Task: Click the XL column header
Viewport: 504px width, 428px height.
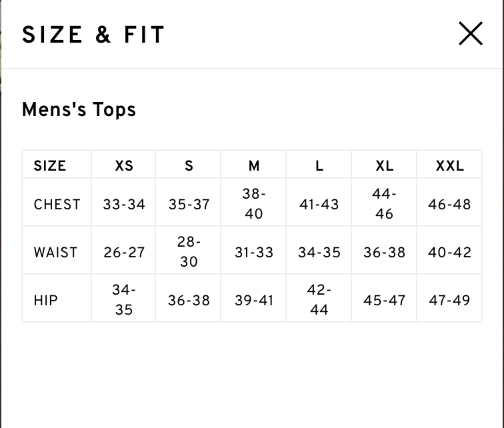Action: point(385,166)
